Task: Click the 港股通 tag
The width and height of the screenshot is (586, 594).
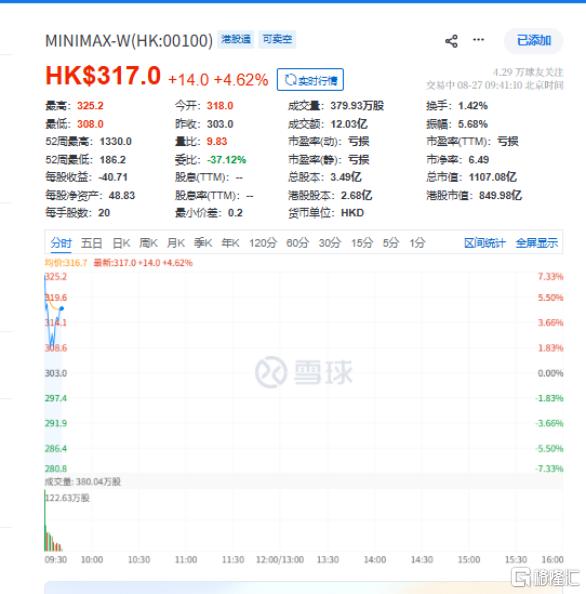Action: tap(236, 39)
